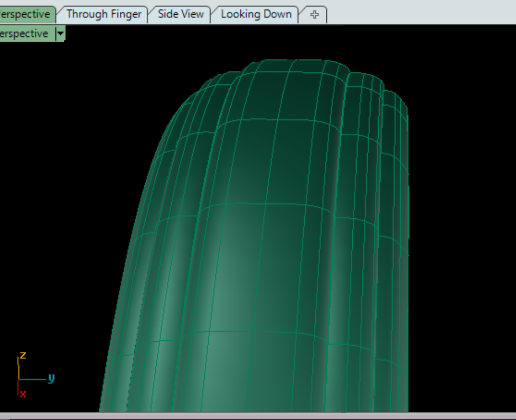Viewport: 516px width, 420px height.
Task: Activate the Perspective viewport tab
Action: [x=26, y=14]
